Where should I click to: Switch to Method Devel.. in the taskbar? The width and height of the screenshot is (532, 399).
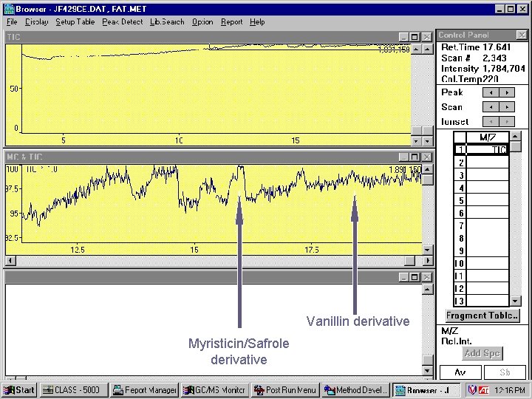tap(355, 390)
